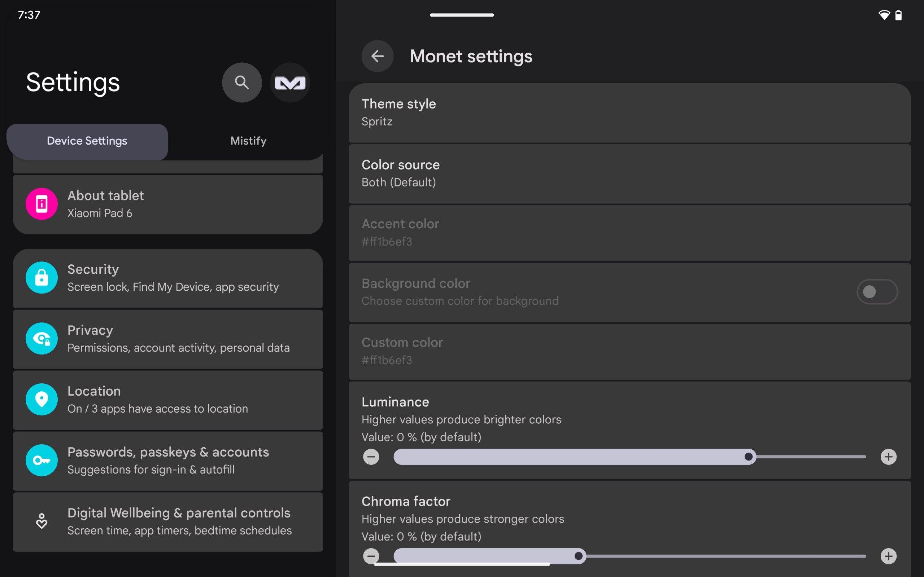Go back with the arrow button
The width and height of the screenshot is (924, 577).
(x=377, y=56)
